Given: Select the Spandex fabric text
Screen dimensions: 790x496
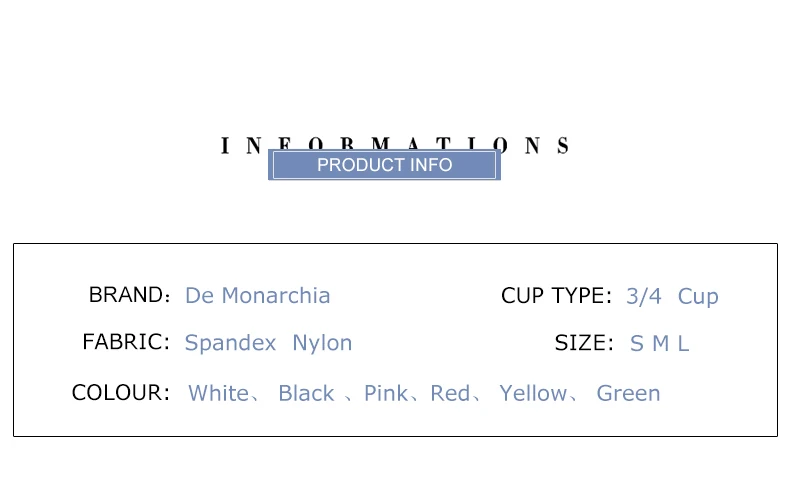Looking at the screenshot, I should (x=230, y=343).
